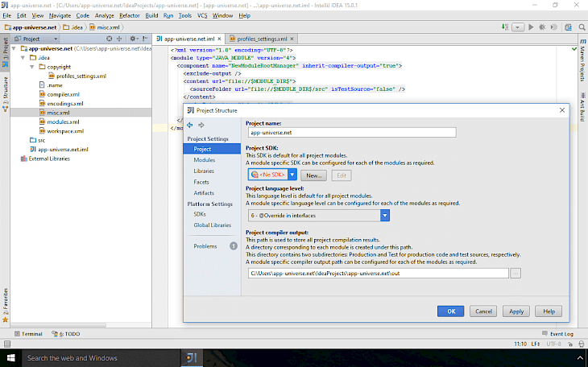Viewport: 588px width, 367px height.
Task: Select Modules in Project Settings
Action: pyautogui.click(x=205, y=159)
